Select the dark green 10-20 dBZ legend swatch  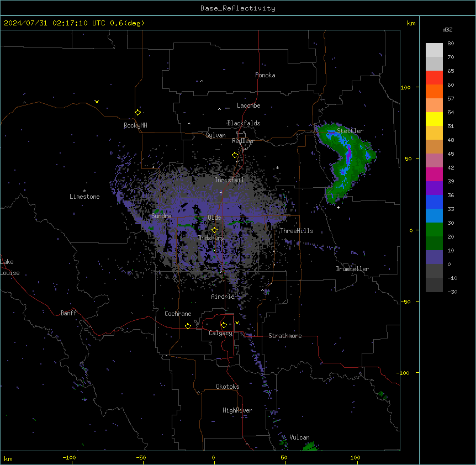tap(434, 243)
